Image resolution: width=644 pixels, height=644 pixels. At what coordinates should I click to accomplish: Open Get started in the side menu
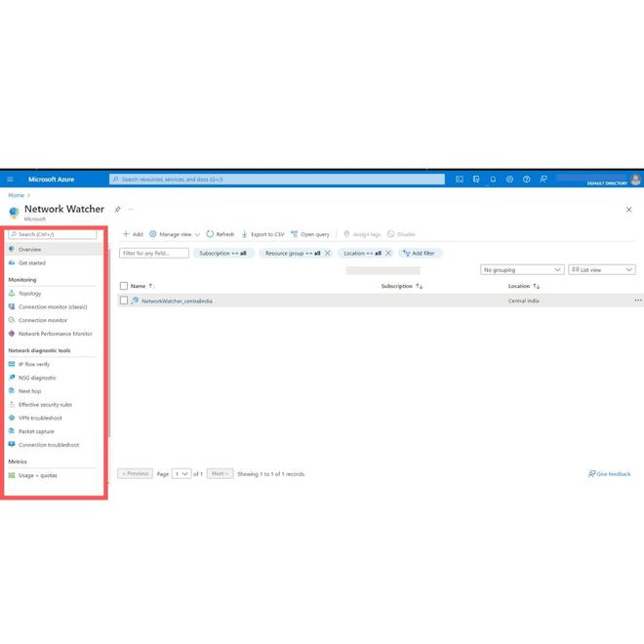click(x=32, y=262)
